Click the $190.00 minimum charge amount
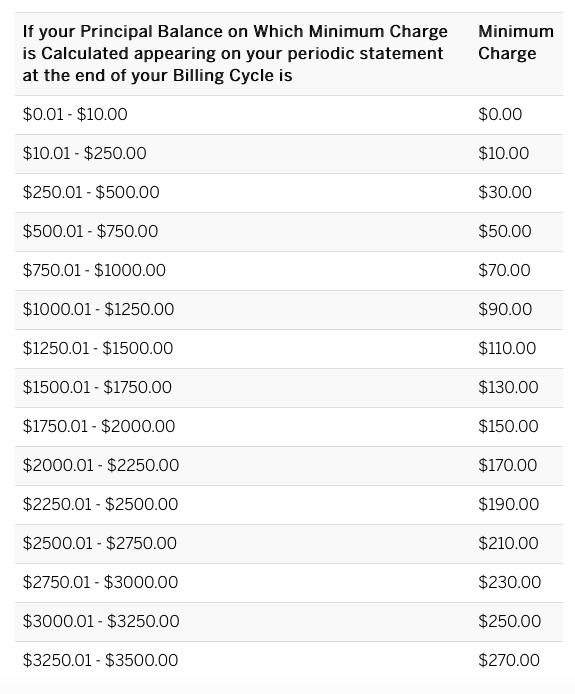The width and height of the screenshot is (575, 694). point(509,504)
